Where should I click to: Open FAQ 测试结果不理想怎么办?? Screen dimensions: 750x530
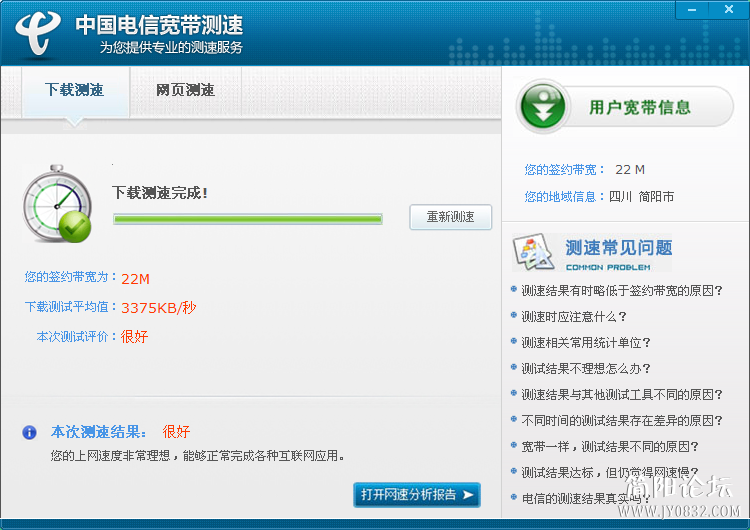click(x=585, y=368)
